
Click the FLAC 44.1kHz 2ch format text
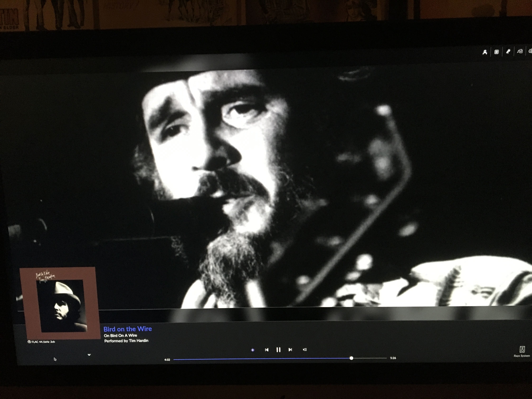click(x=43, y=342)
